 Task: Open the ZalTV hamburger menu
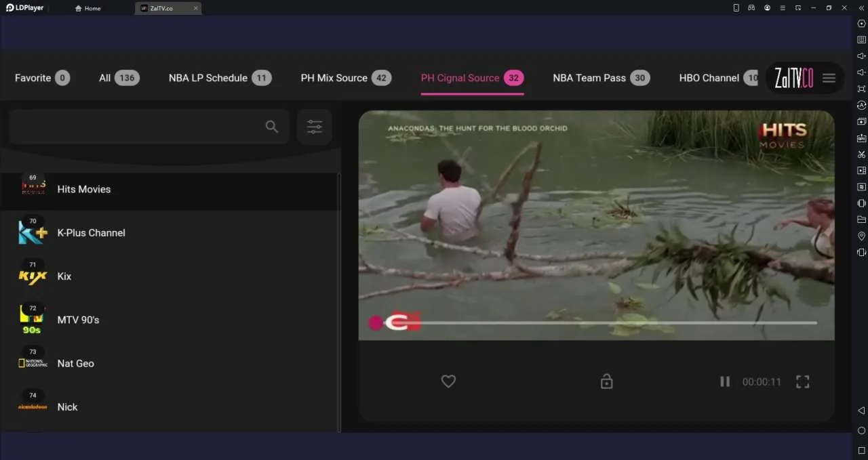[x=829, y=78]
